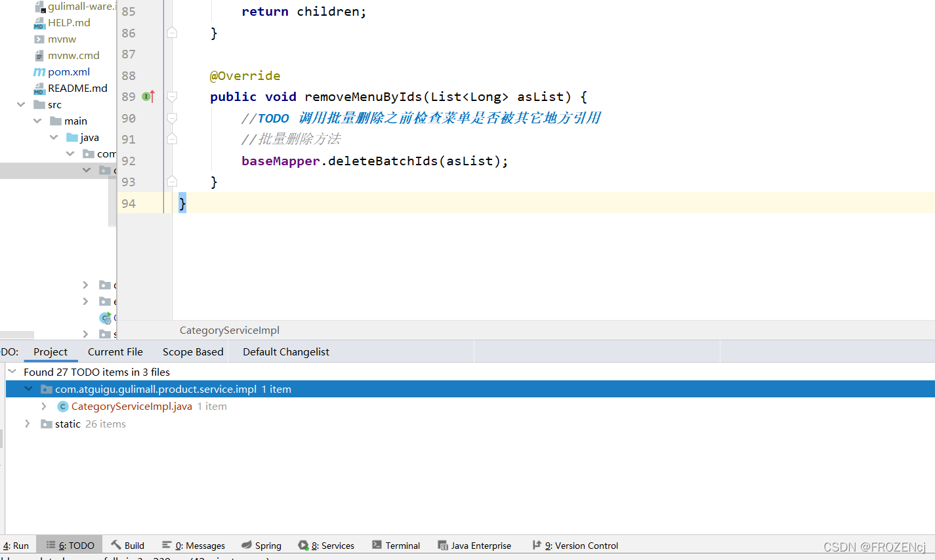Click the implemented-method gutter icon on line 89

148,97
